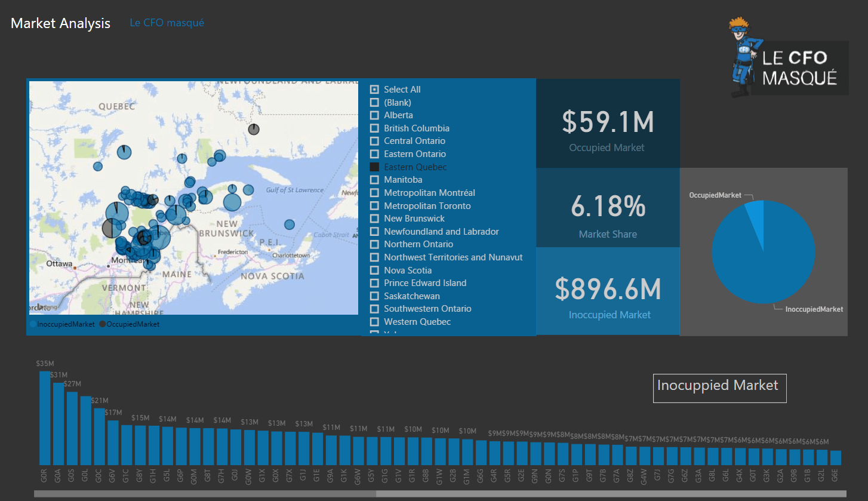This screenshot has width=868, height=501.
Task: Click the map bubble near P.E.I.
Action: [290, 225]
